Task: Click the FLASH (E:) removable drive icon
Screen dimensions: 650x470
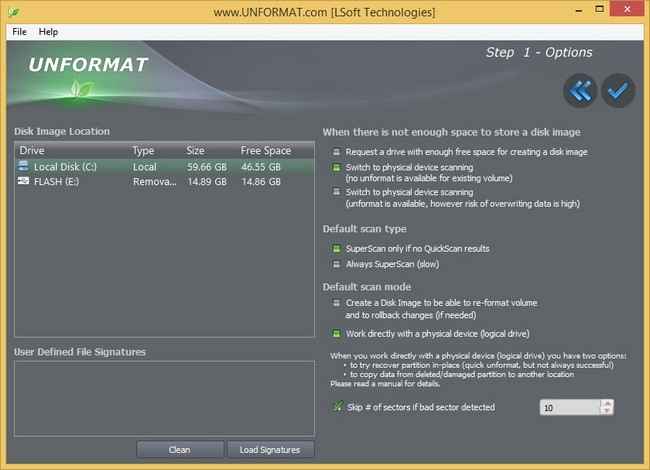Action: pyautogui.click(x=23, y=181)
